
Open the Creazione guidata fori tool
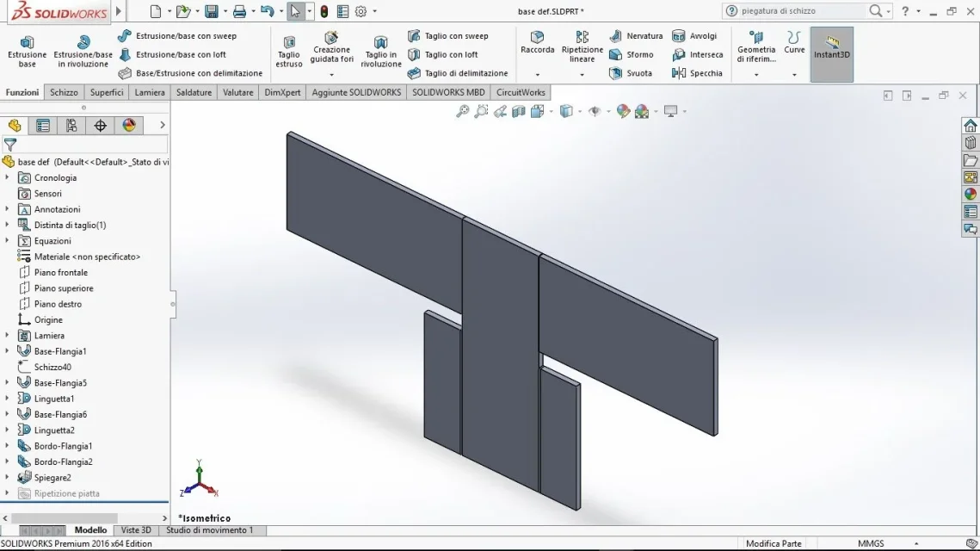[332, 49]
